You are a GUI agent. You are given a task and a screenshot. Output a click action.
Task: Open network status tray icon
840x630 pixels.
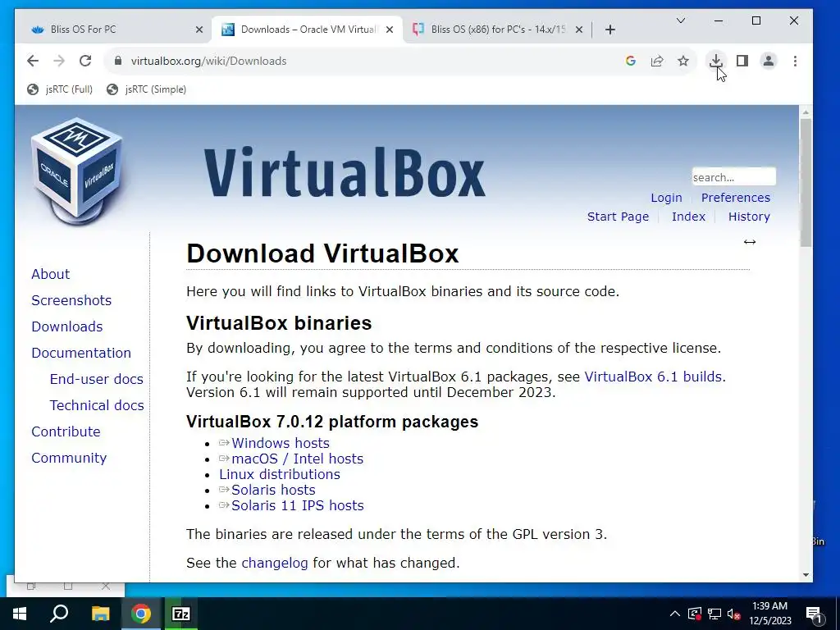(x=714, y=614)
